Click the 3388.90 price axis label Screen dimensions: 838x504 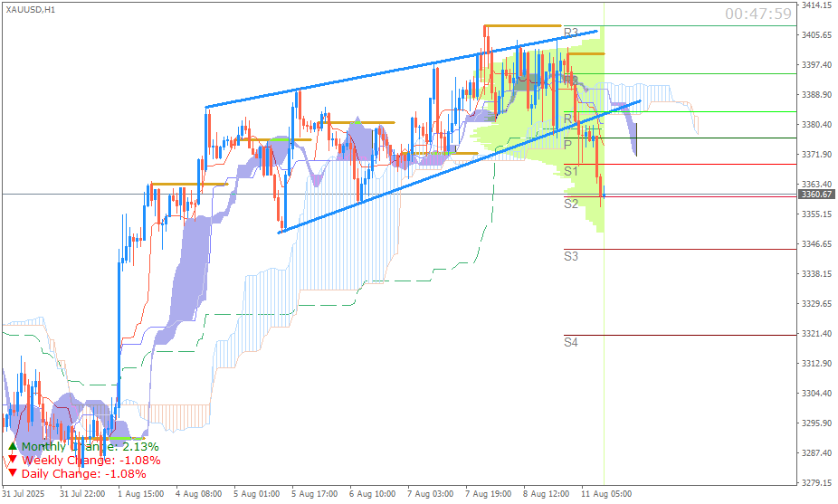[816, 95]
